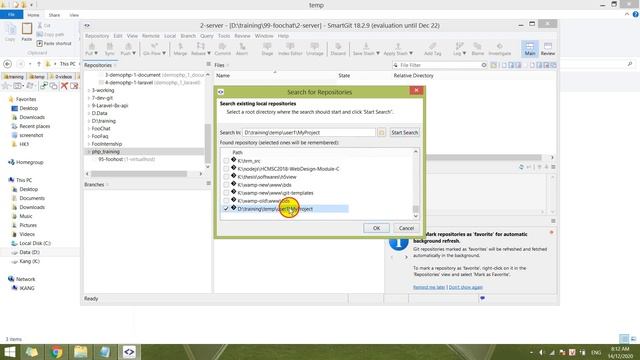The width and height of the screenshot is (640, 360).
Task: Click the Rebase toolbar icon
Action: [x=200, y=49]
